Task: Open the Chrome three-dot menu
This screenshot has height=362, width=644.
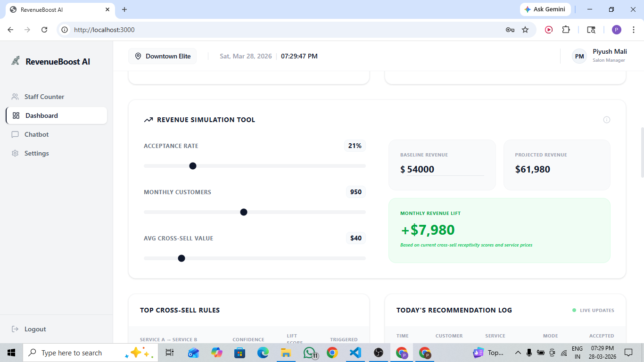Action: (634, 30)
